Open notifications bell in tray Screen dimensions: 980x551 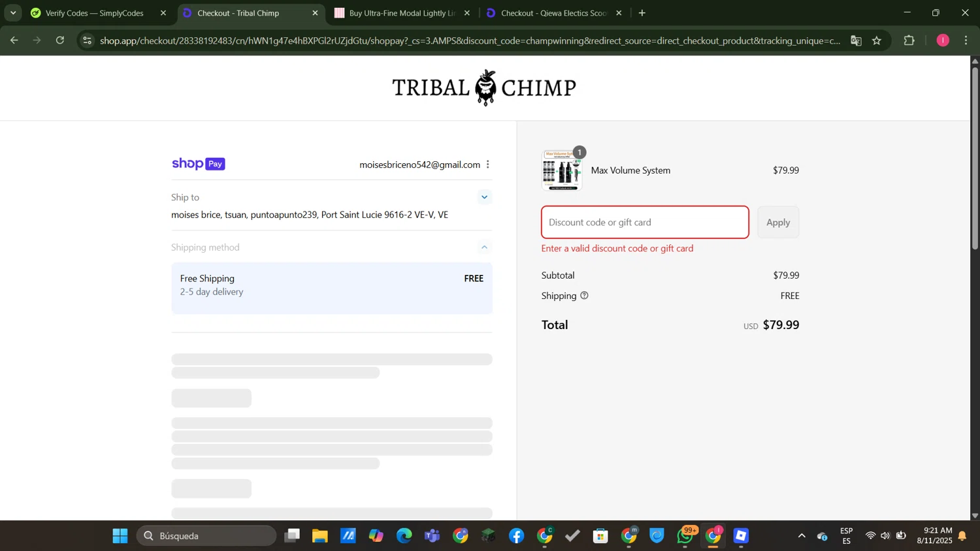962,536
